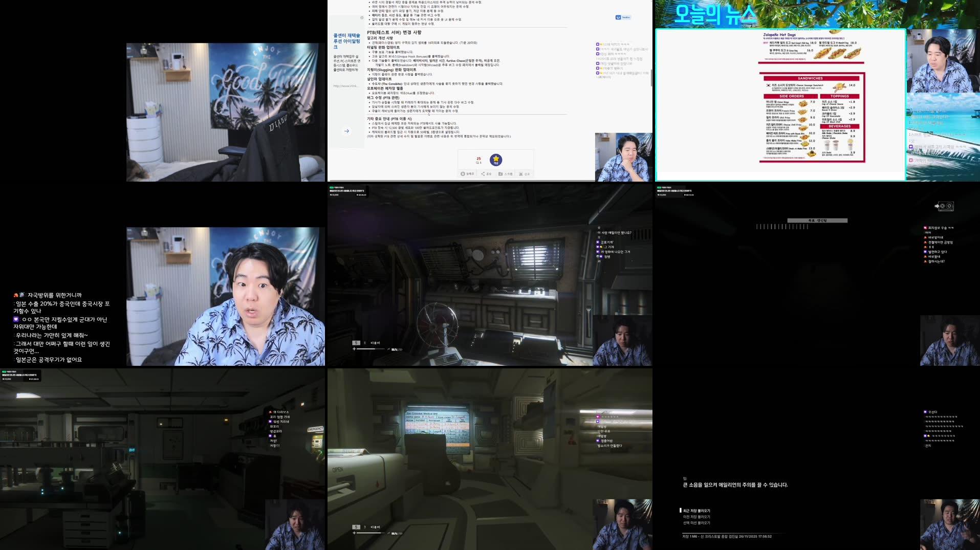This screenshot has height=550, width=980.
Task: Expand the sidebar banner with the right arrow
Action: [347, 131]
